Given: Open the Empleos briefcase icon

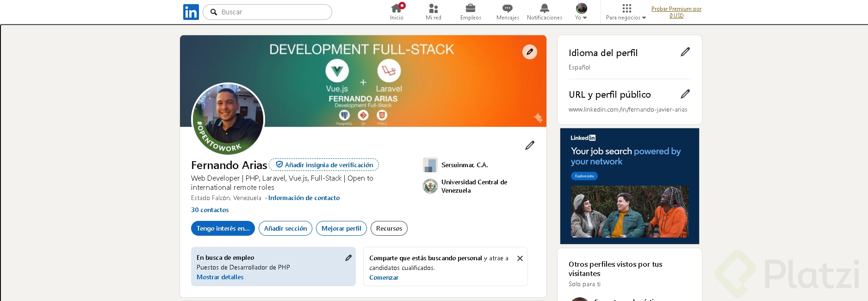Looking at the screenshot, I should point(471,8).
